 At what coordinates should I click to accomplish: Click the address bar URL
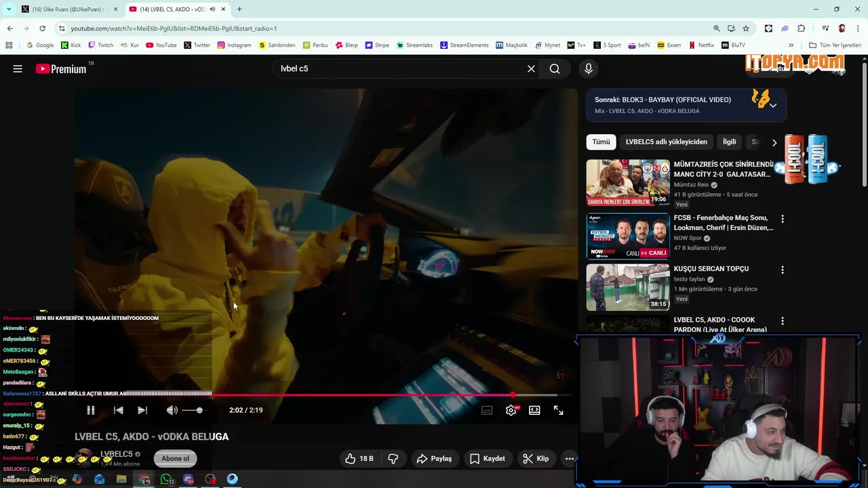click(x=174, y=28)
